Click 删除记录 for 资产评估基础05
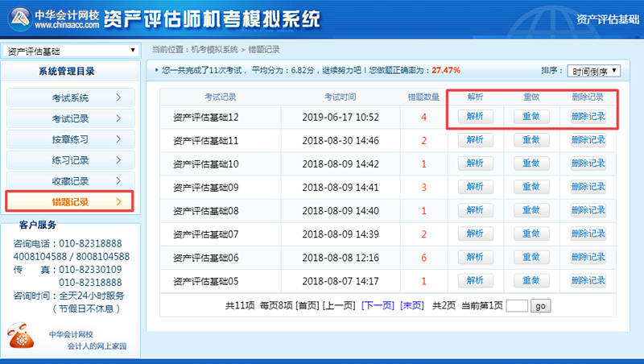 pyautogui.click(x=588, y=280)
